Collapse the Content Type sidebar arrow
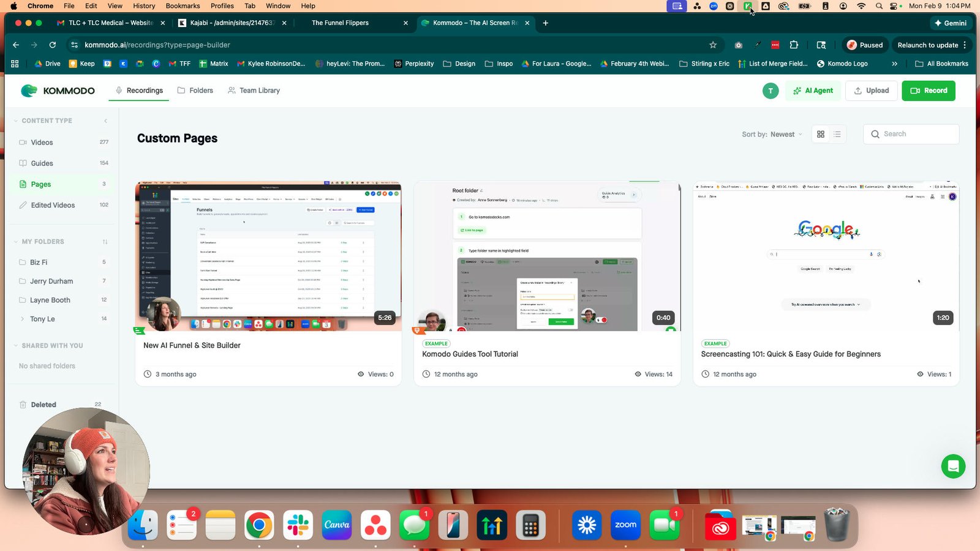This screenshot has width=980, height=551. coord(105,121)
